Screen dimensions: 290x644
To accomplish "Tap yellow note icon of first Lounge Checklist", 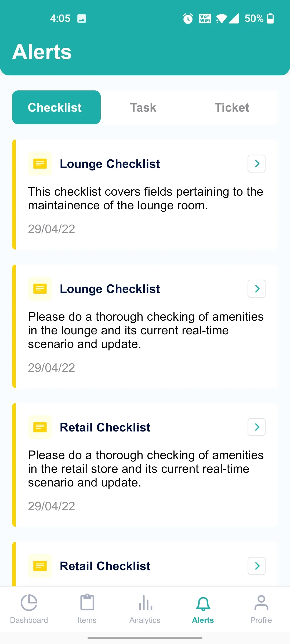I will click(x=40, y=164).
